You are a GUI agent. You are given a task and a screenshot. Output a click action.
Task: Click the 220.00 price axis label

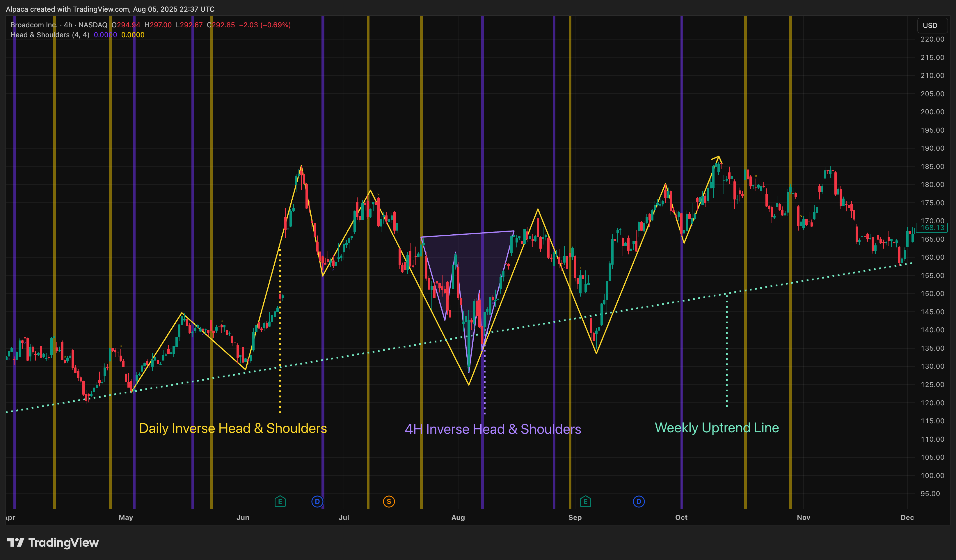click(x=932, y=39)
